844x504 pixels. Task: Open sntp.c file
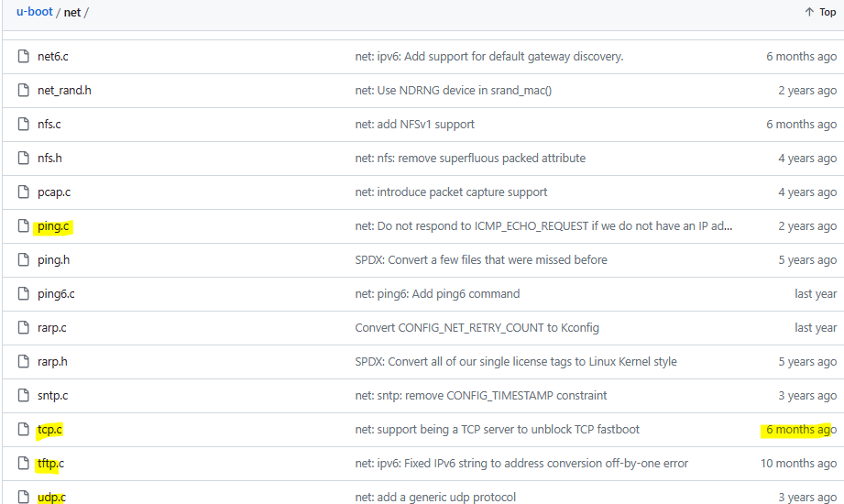tap(53, 396)
